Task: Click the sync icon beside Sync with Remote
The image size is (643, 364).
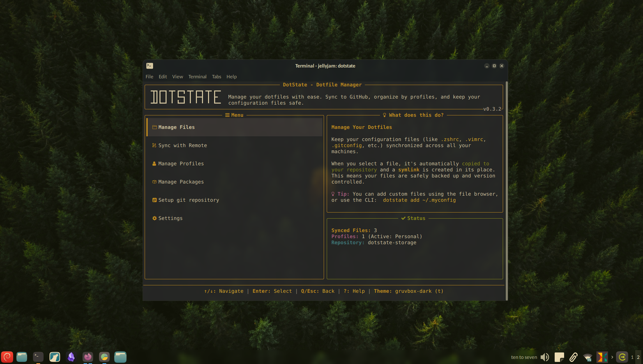Action: (x=154, y=145)
